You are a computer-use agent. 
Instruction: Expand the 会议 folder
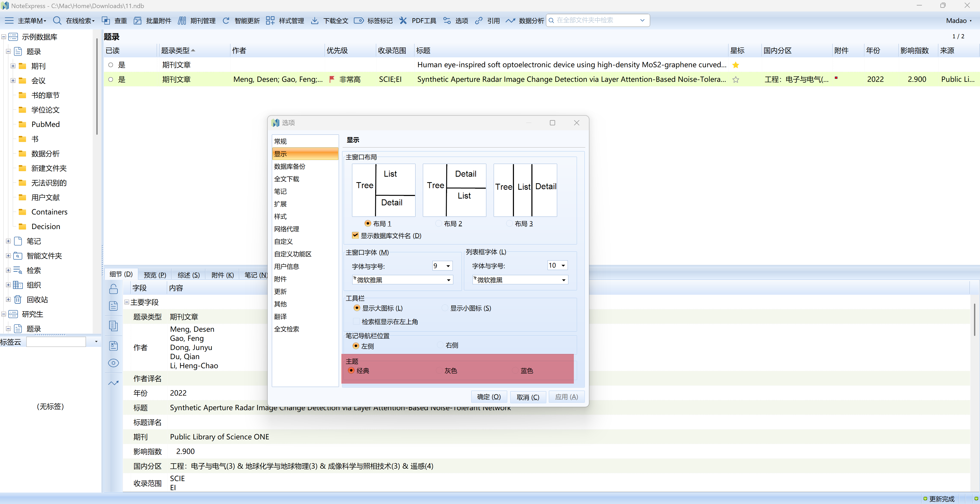click(13, 80)
